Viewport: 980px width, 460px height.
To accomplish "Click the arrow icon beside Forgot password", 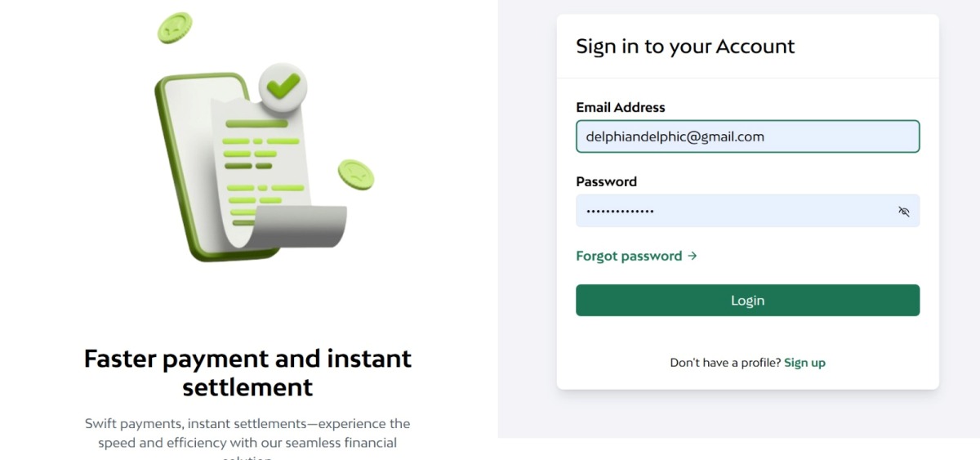I will tap(693, 256).
